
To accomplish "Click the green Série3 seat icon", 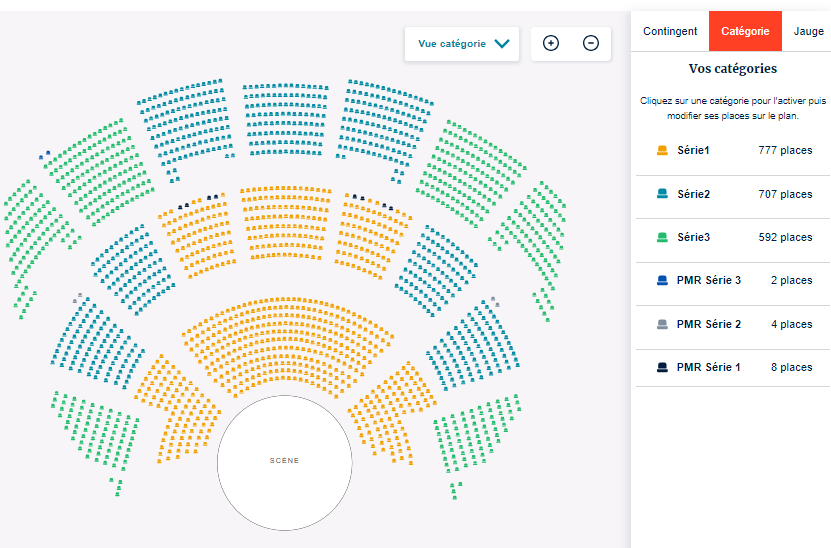I will click(x=662, y=237).
